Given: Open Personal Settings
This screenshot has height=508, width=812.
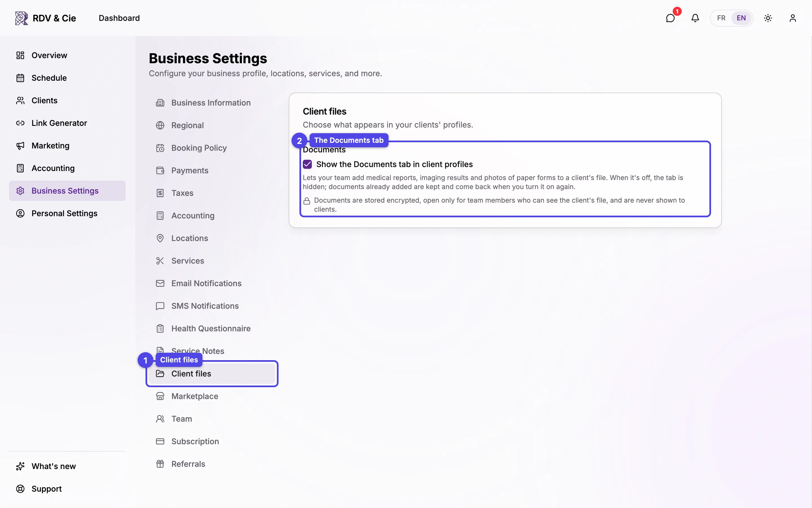Looking at the screenshot, I should [67, 213].
